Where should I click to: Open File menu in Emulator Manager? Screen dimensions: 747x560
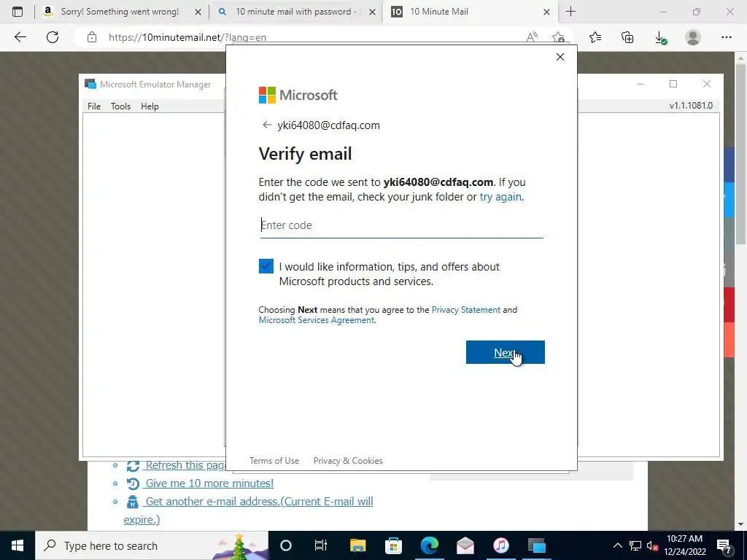click(x=94, y=106)
